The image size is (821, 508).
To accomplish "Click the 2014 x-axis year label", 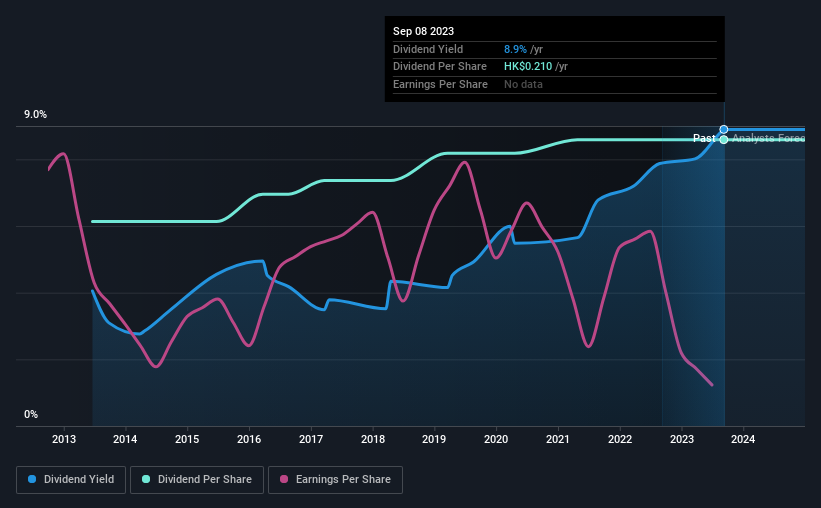I will tap(125, 439).
